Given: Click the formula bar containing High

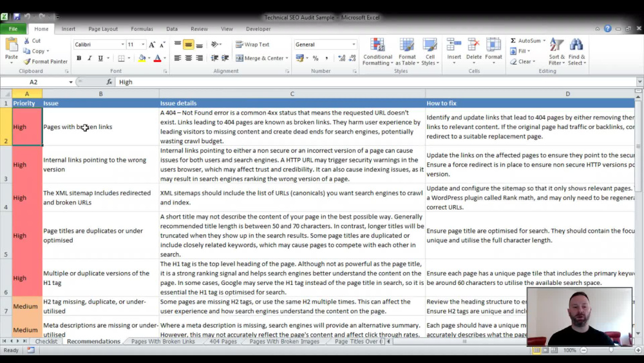Looking at the screenshot, I should click(x=376, y=82).
